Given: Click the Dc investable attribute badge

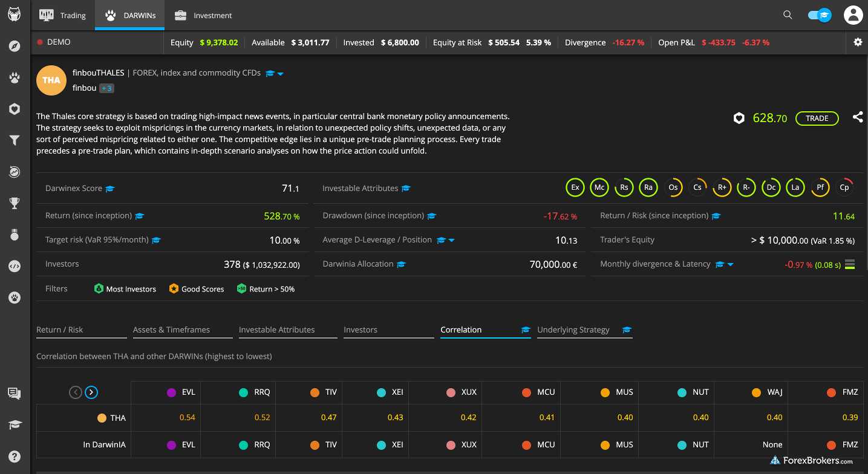Looking at the screenshot, I should point(771,187).
